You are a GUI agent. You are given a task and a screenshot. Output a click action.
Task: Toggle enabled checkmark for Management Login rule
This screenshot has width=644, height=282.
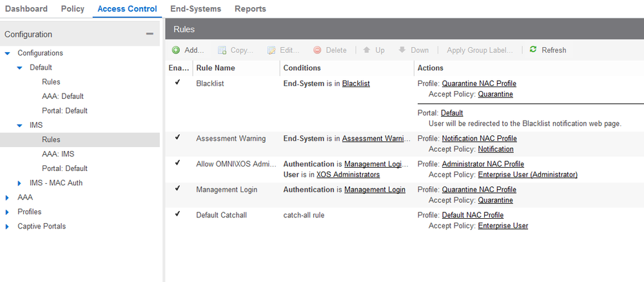pos(177,189)
